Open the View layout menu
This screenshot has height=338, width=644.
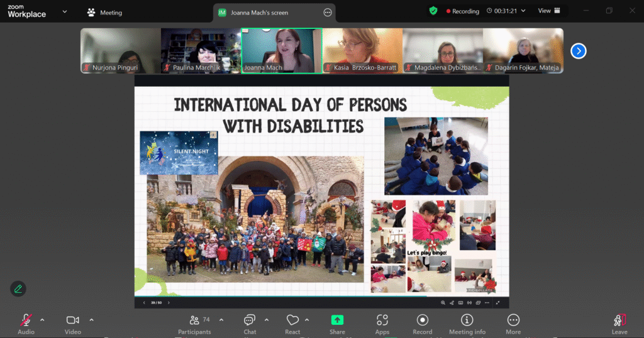click(x=548, y=11)
